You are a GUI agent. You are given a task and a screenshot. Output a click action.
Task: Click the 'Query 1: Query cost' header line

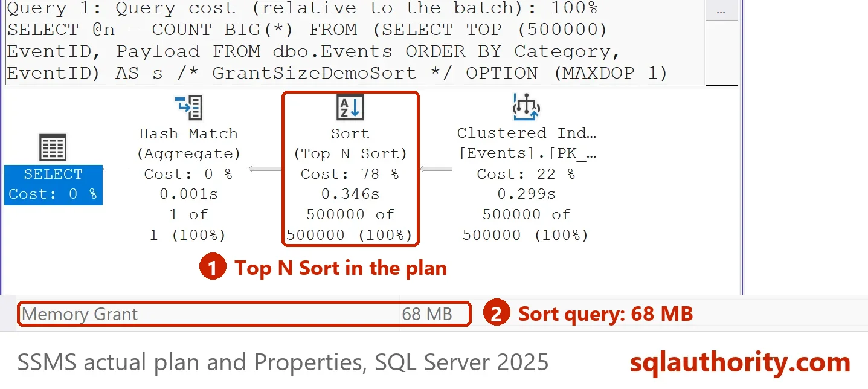pos(302,8)
